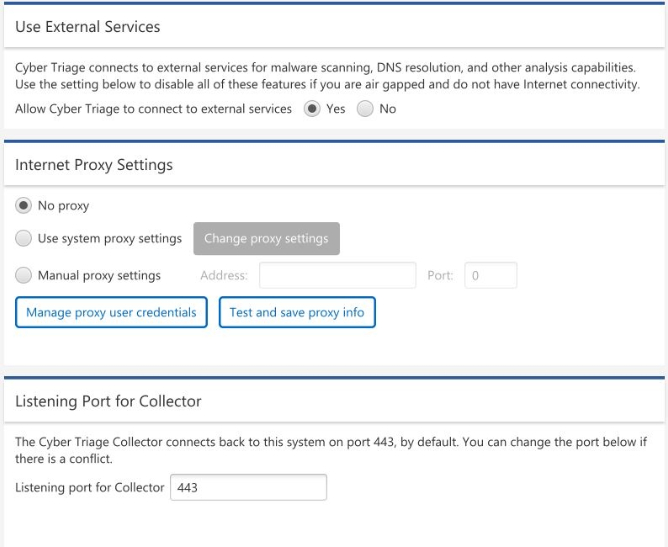Click the Use External Services heading
Image resolution: width=668 pixels, height=547 pixels.
(x=88, y=27)
